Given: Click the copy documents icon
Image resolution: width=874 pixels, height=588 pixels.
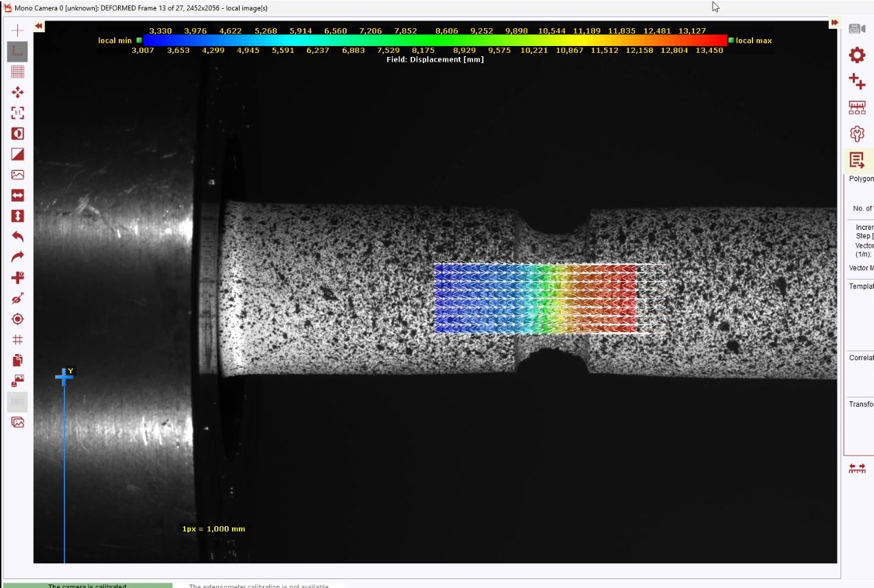Looking at the screenshot, I should [18, 360].
